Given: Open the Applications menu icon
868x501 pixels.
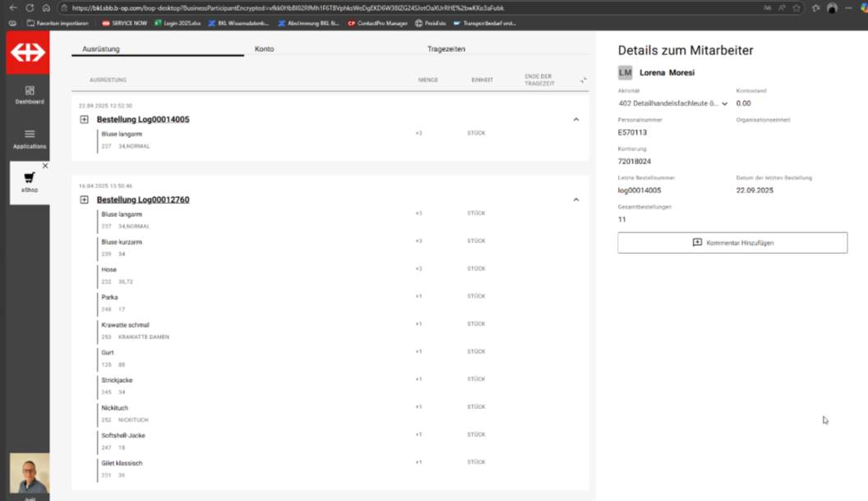Looking at the screenshot, I should click(x=30, y=134).
